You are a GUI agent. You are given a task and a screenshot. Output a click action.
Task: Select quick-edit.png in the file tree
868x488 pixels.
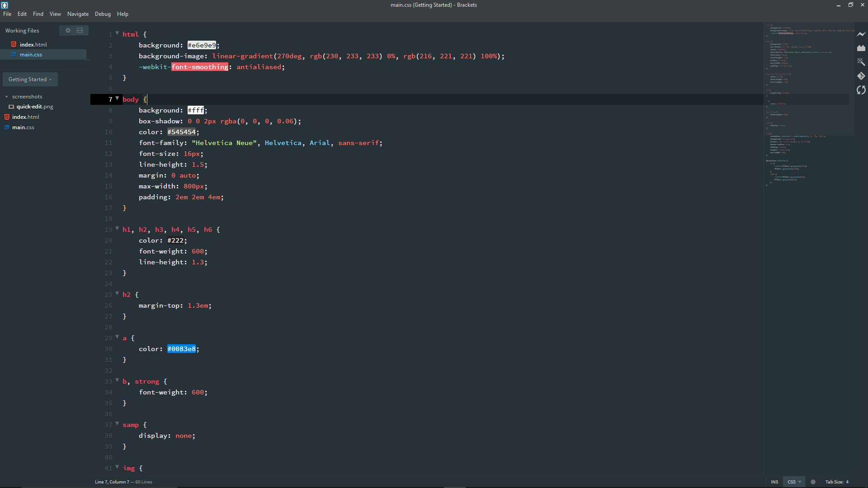point(35,107)
